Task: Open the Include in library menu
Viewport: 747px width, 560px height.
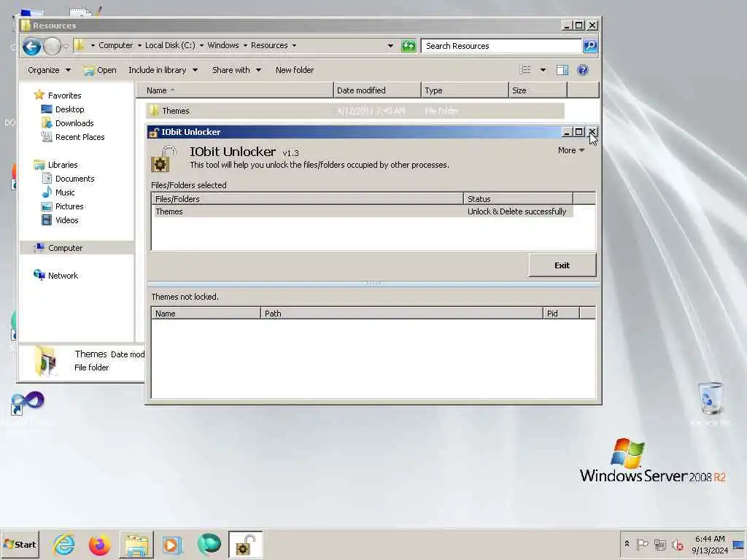Action: tap(163, 70)
